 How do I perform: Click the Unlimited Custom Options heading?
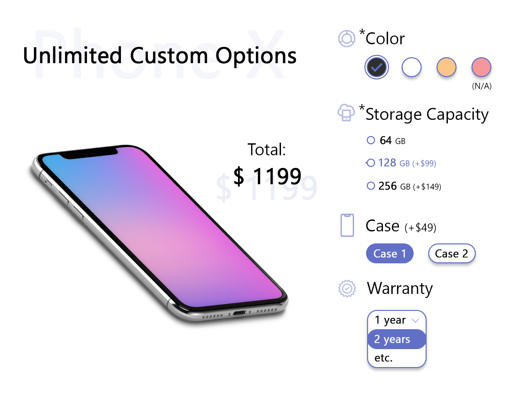tap(160, 56)
